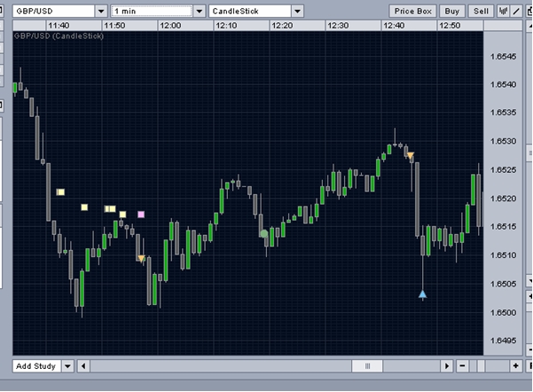Click the zoom in plus button
The width and height of the screenshot is (533, 392).
[x=515, y=366]
